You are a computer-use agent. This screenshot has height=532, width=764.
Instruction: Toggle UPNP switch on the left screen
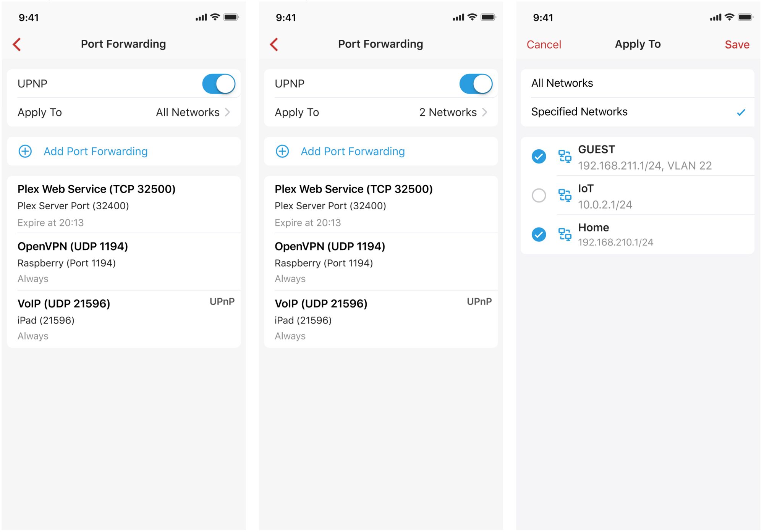click(219, 84)
